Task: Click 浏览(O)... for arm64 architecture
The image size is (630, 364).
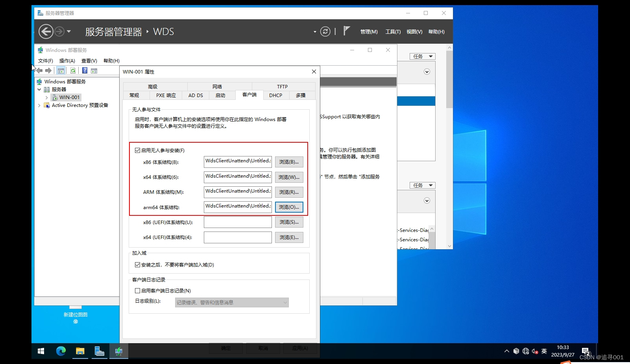Action: click(289, 207)
